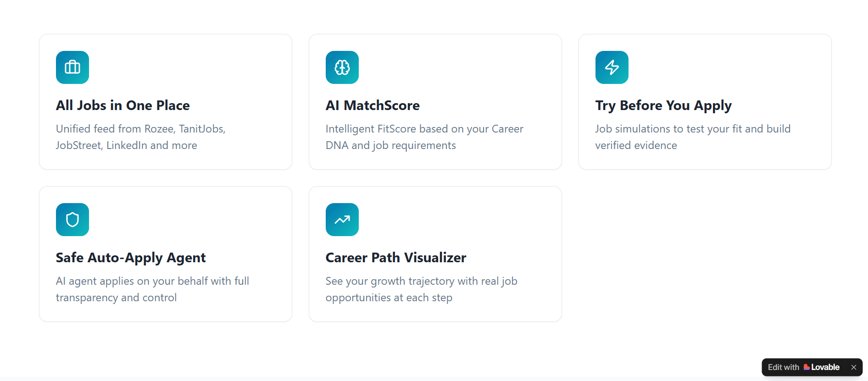Click the lightning bolt icon
Screen dimensions: 868x381
612,67
